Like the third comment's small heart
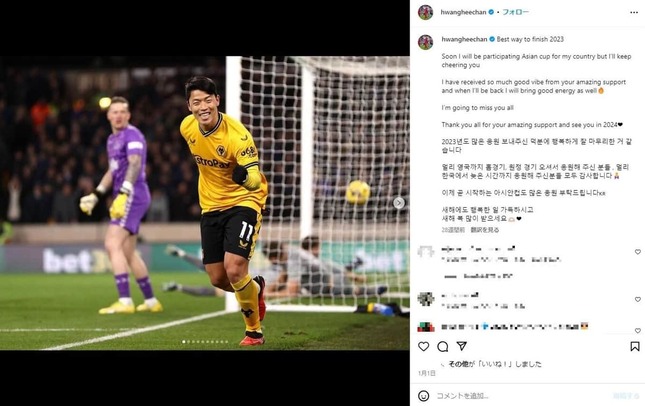The image size is (645, 406). click(638, 330)
